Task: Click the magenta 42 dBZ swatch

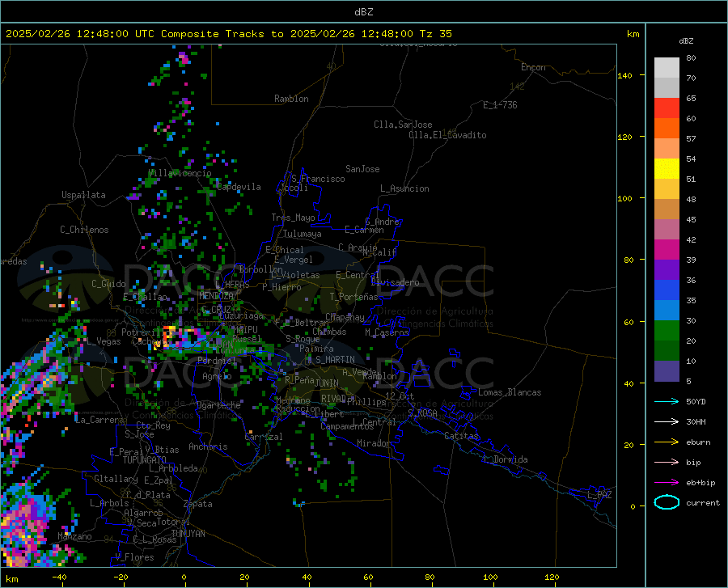Action: click(667, 249)
